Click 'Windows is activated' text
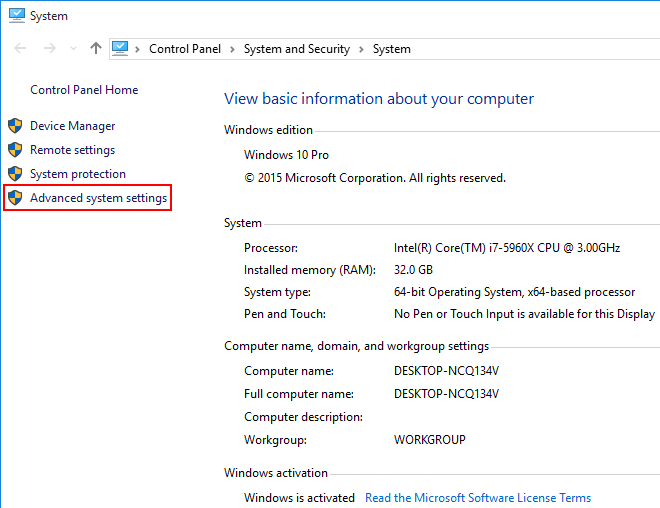The height and width of the screenshot is (508, 660). [299, 498]
